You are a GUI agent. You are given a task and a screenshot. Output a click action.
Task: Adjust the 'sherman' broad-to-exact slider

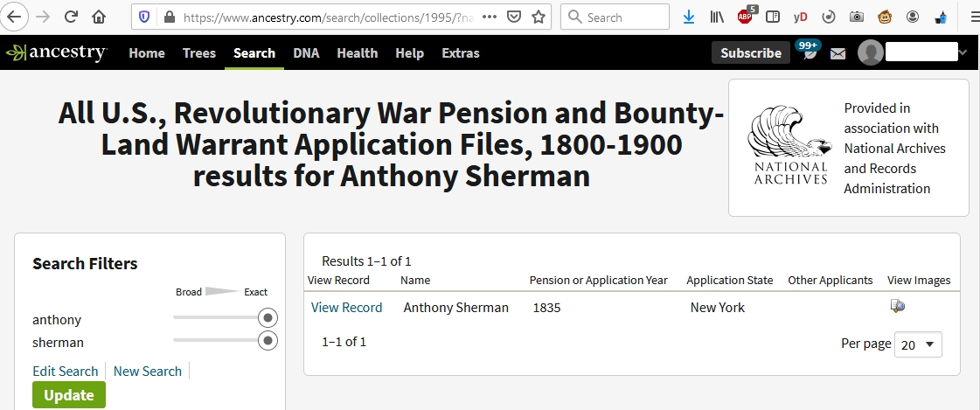click(x=225, y=341)
